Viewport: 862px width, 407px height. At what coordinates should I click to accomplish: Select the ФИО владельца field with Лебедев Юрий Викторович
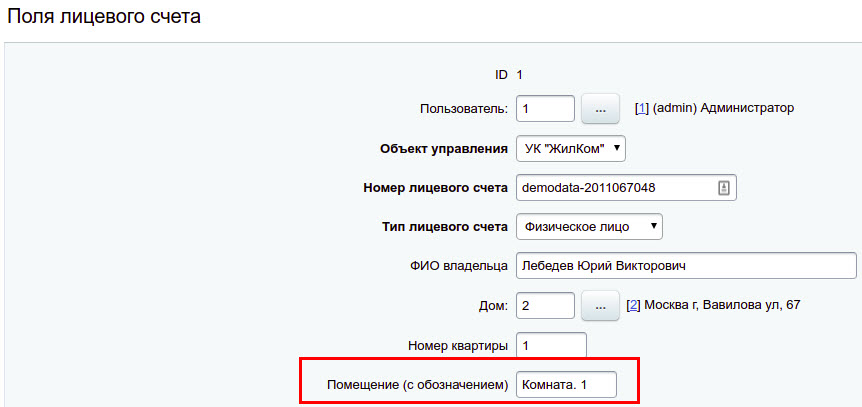(686, 267)
